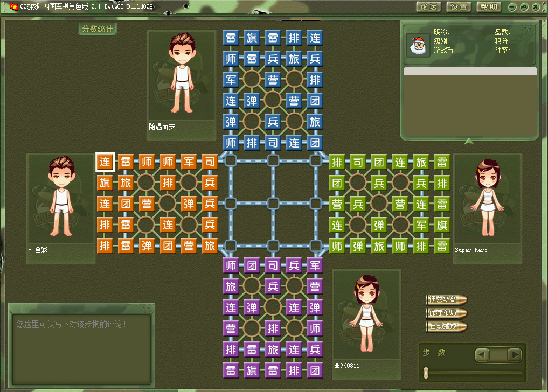Image resolution: width=548 pixels, height=392 pixels.
Task: Select the green 司 commander piece
Action: tap(358, 162)
